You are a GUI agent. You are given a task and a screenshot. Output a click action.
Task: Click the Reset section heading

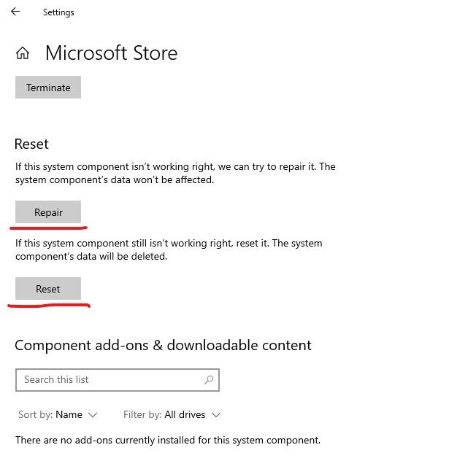coord(31,144)
